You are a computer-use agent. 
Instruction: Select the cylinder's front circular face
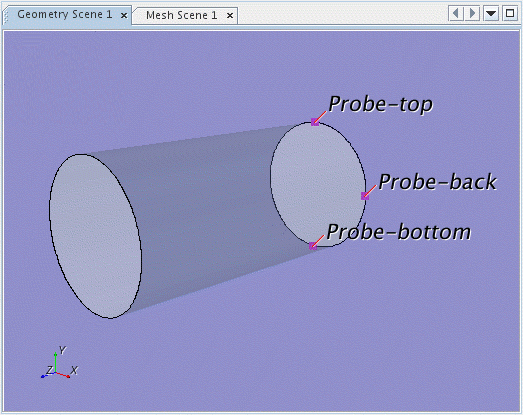95,236
